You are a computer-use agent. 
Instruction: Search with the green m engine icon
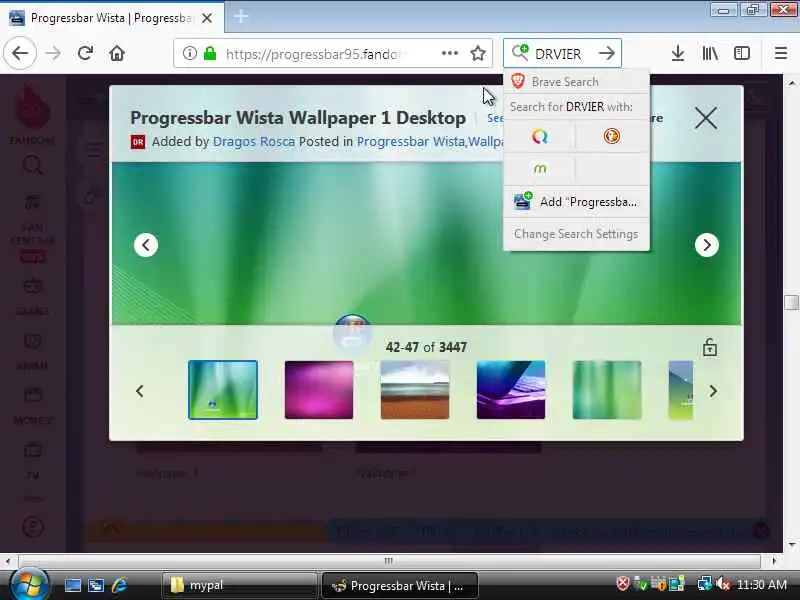[540, 168]
